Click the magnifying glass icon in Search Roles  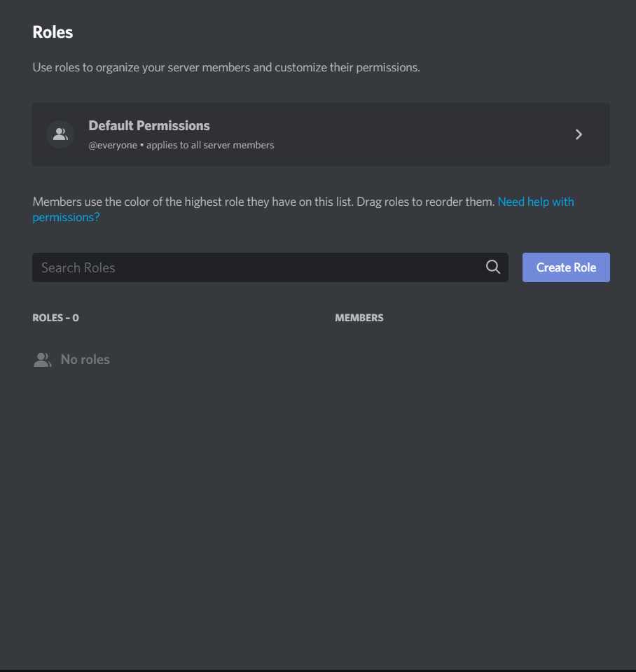(x=493, y=267)
